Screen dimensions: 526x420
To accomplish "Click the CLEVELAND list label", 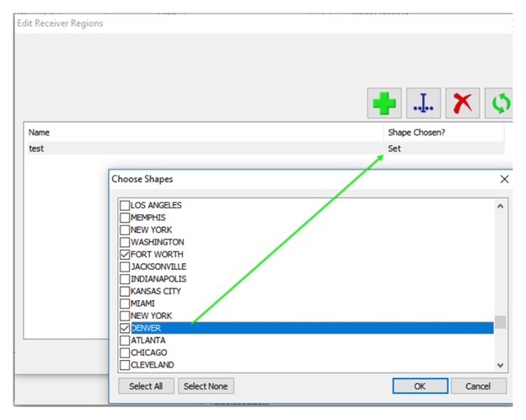I will [153, 364].
